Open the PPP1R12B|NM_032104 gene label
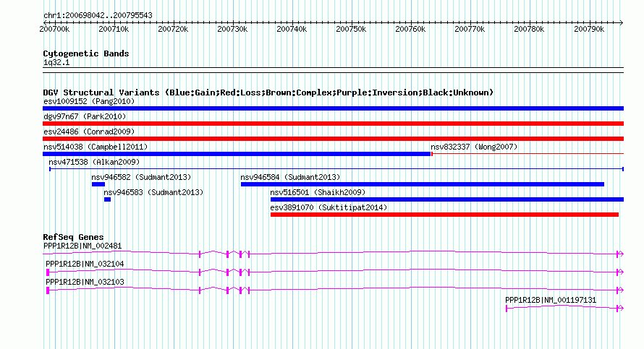The width and height of the screenshot is (644, 349). point(85,264)
